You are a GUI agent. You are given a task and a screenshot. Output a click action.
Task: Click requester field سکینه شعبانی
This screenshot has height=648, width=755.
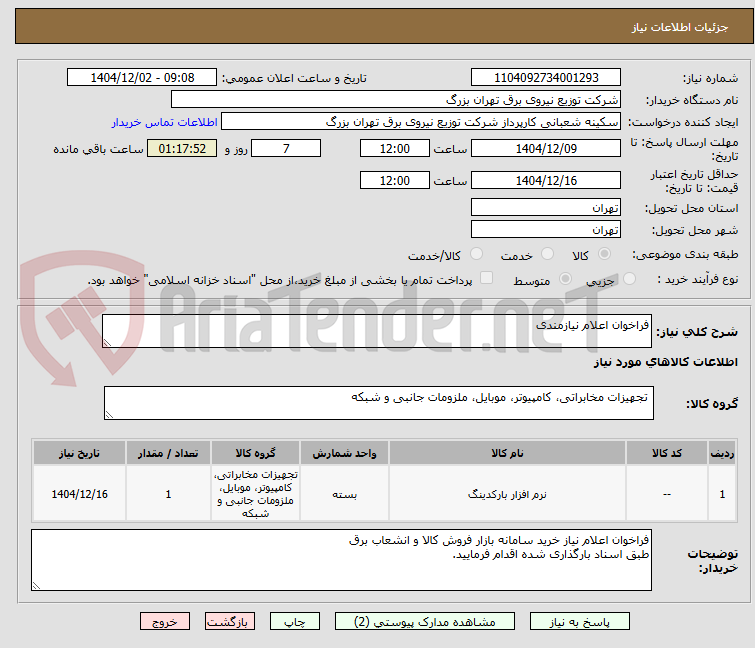(x=421, y=122)
